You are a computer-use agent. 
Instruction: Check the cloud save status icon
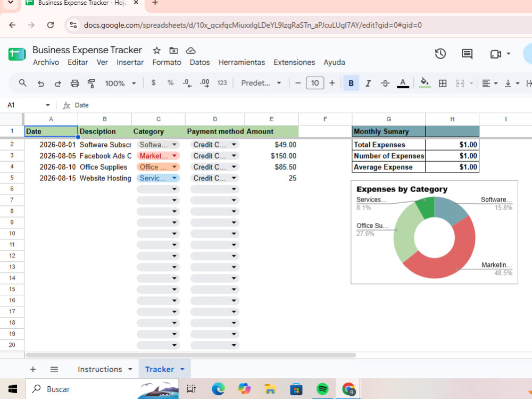click(190, 51)
